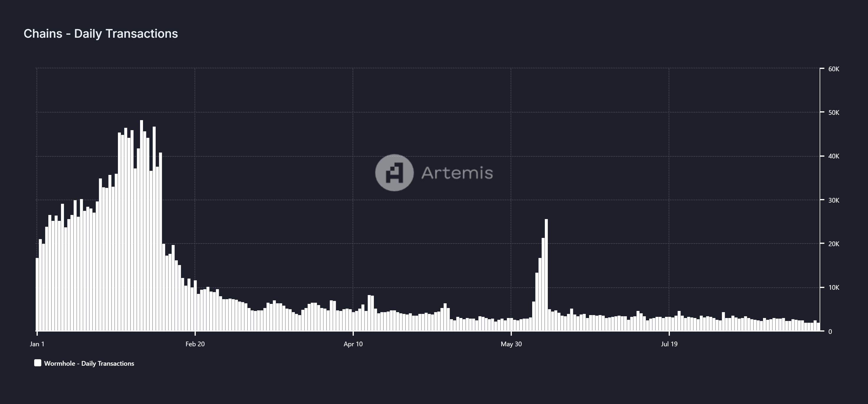Select the tallest bar near 48K
Viewport: 868px width, 404px height.
pos(142,226)
